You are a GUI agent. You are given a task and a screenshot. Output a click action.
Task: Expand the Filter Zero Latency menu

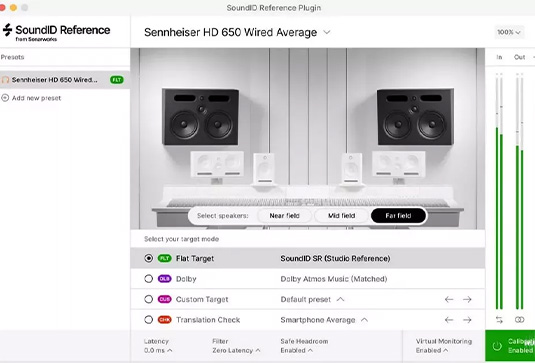tap(236, 346)
